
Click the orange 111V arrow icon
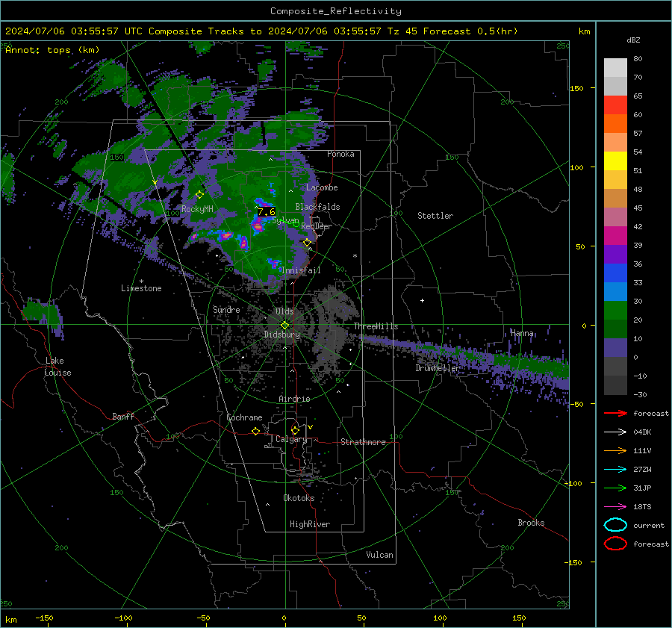click(x=615, y=450)
